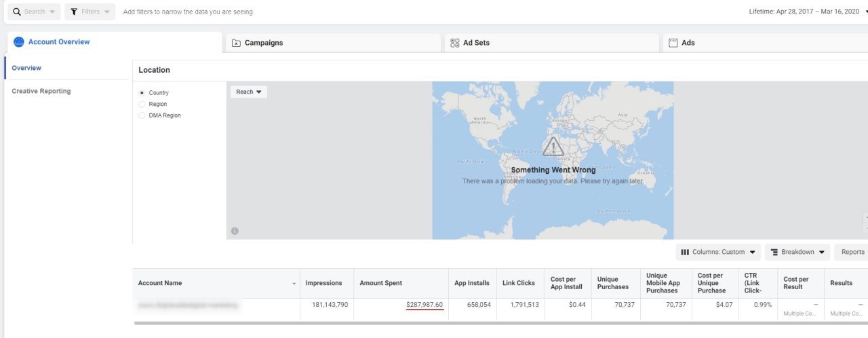Click the Account Overview globe icon

pos(19,42)
